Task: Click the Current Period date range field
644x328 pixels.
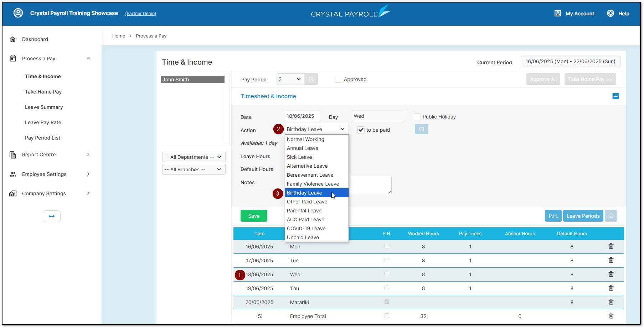Action: [x=570, y=61]
